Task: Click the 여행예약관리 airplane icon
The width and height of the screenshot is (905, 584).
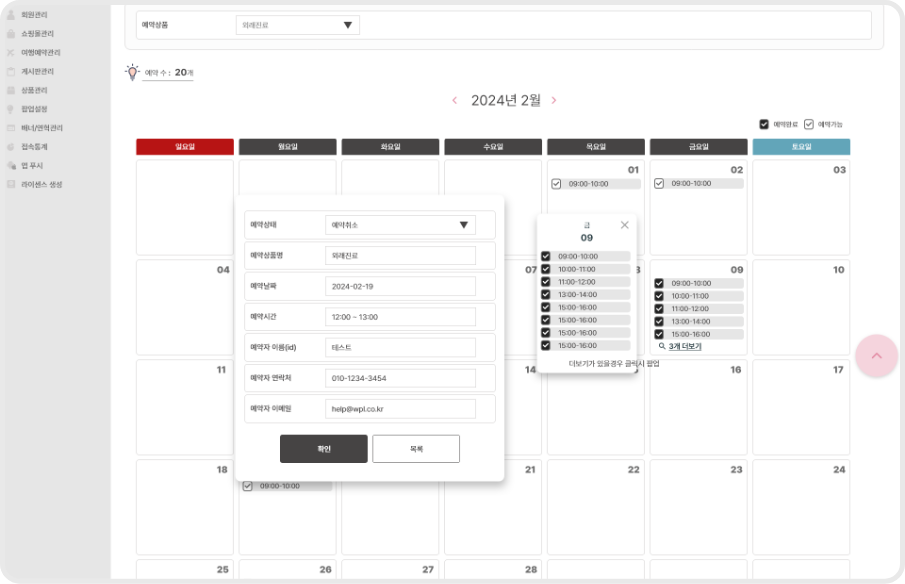Action: (x=11, y=52)
